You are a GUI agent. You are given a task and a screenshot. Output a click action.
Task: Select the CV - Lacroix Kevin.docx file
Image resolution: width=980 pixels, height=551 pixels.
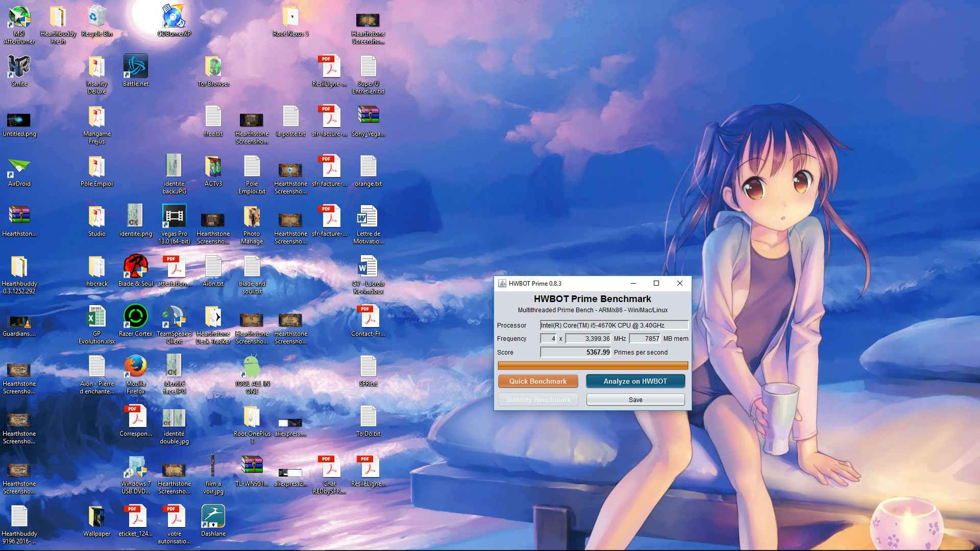pos(368,274)
